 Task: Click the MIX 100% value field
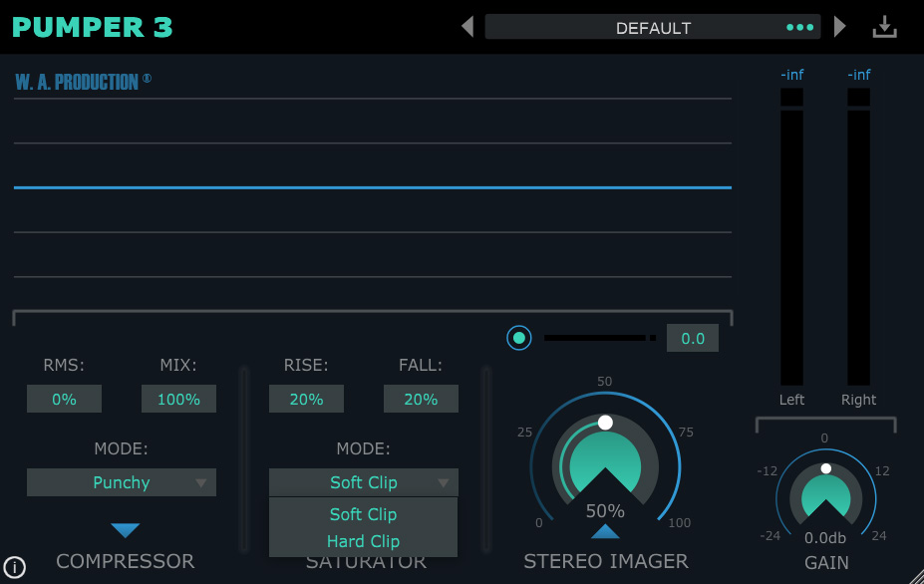point(179,399)
